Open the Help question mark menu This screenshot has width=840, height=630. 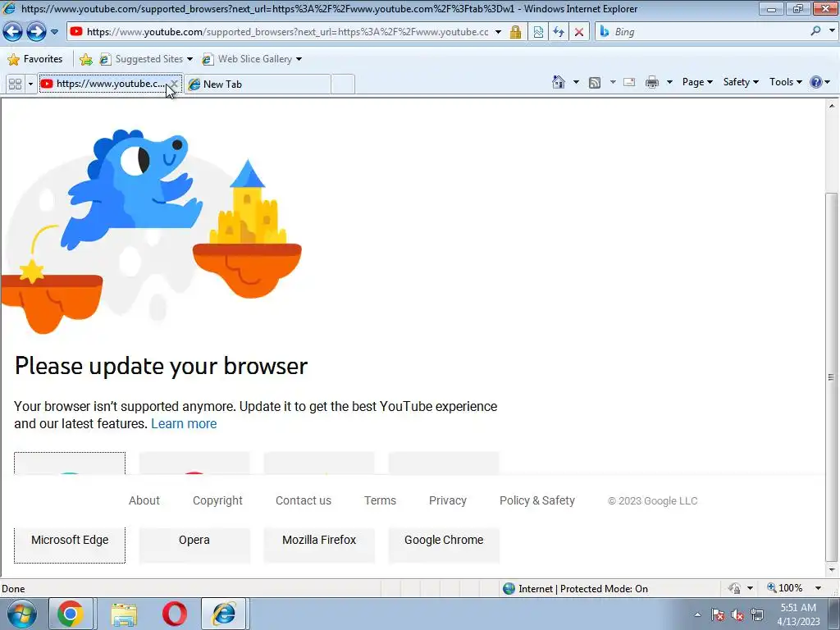pyautogui.click(x=820, y=82)
